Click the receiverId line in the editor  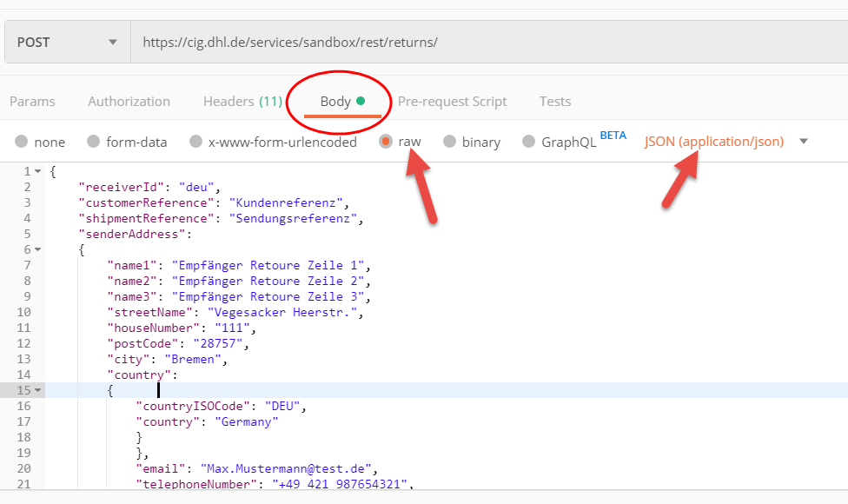click(x=150, y=187)
